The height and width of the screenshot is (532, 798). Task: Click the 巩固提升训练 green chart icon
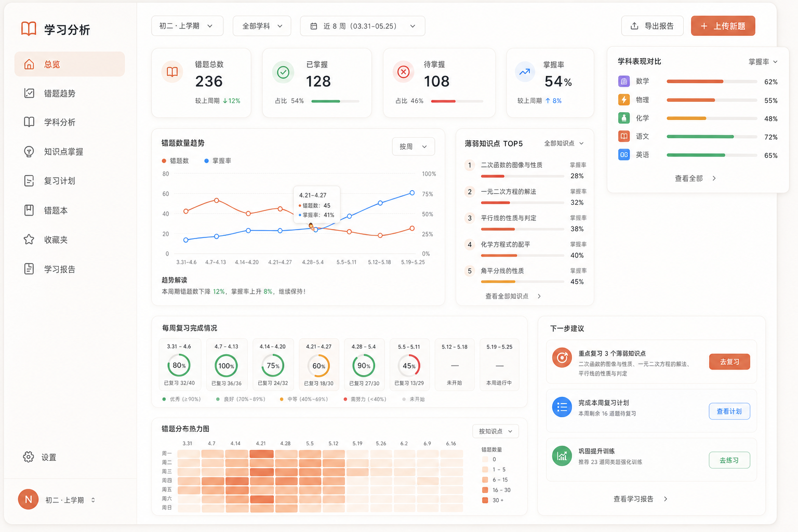(x=562, y=456)
